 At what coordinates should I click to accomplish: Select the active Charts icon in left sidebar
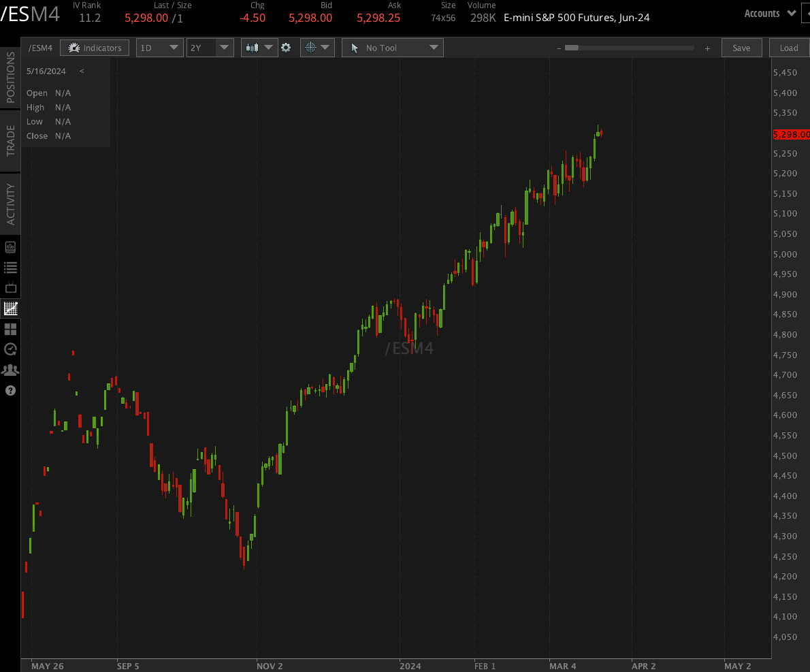pos(10,308)
